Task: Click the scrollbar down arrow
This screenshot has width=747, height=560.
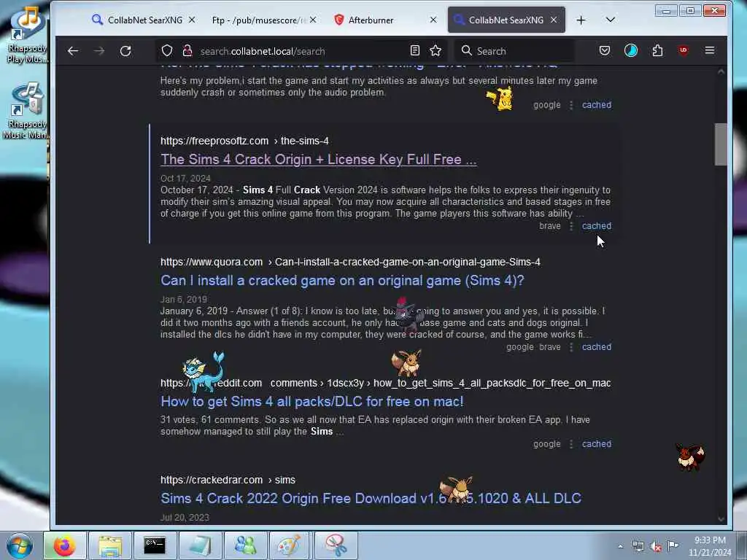Action: 721,519
